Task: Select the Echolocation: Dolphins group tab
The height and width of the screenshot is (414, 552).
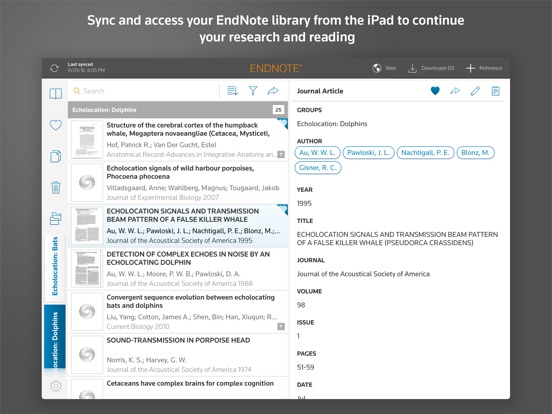Action: click(x=55, y=339)
